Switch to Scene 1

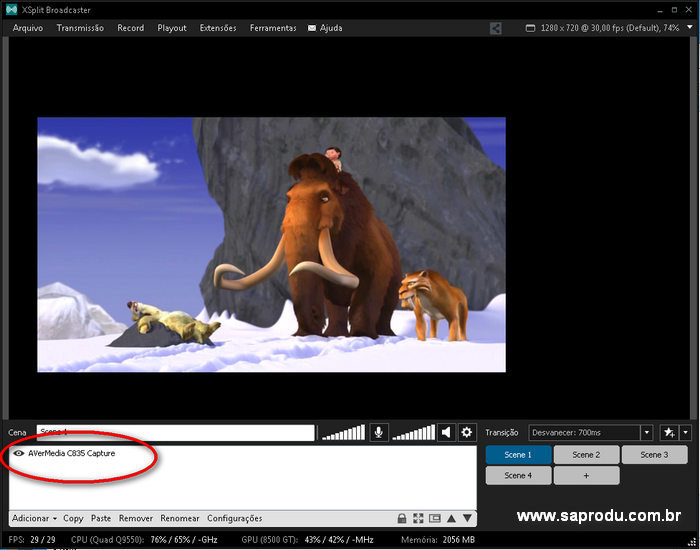click(x=518, y=455)
